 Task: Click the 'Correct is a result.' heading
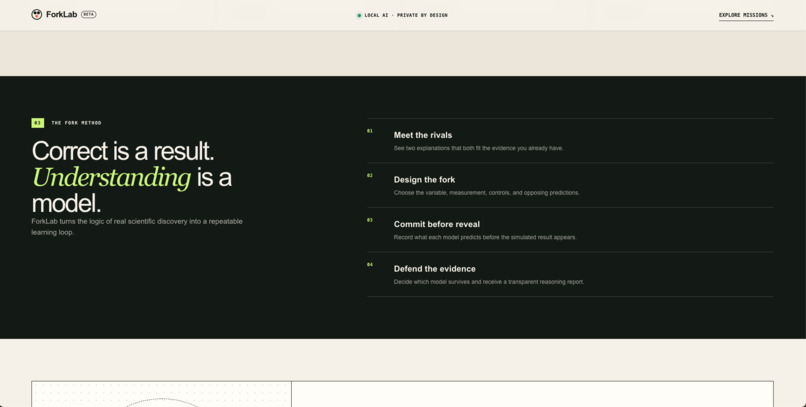123,151
